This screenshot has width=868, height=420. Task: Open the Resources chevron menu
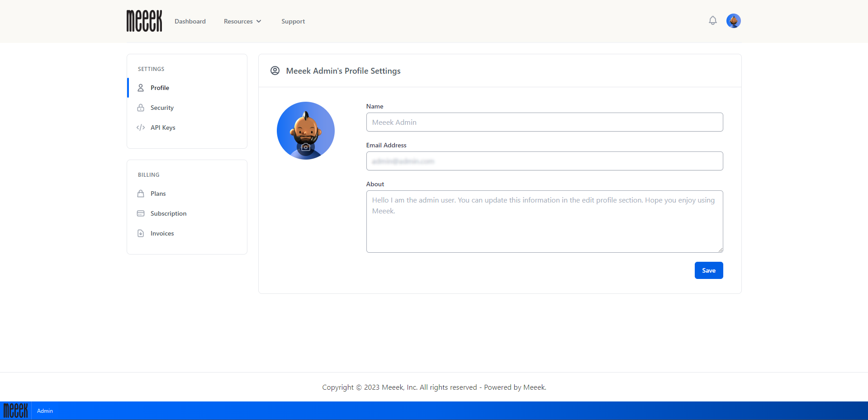[x=259, y=21]
